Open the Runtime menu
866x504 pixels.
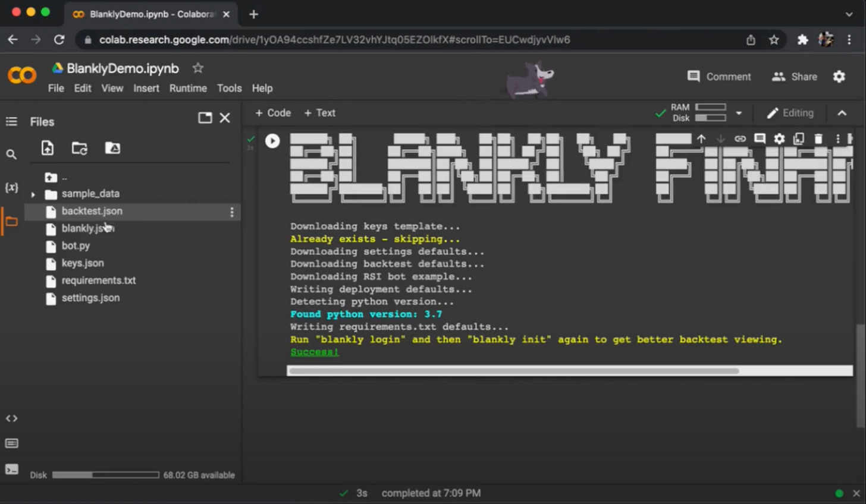pyautogui.click(x=188, y=88)
